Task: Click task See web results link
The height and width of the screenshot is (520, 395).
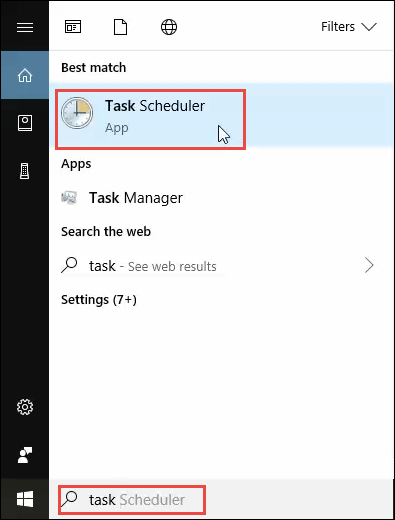Action: tap(153, 266)
